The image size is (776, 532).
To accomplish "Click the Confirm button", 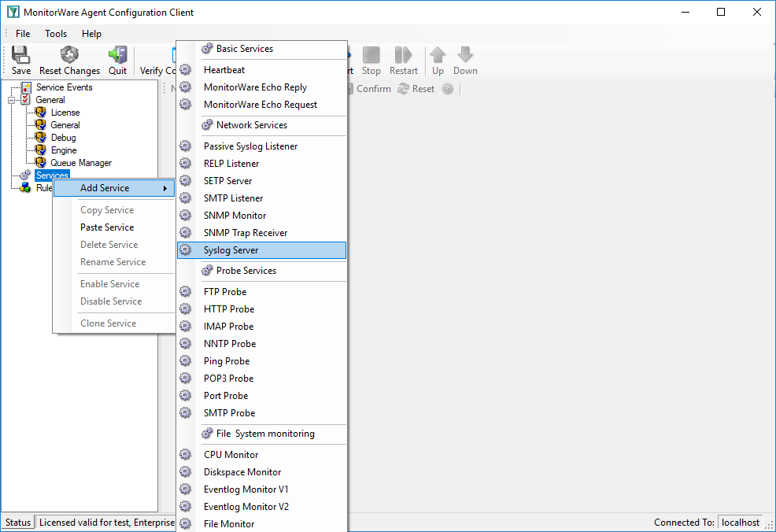I will (x=368, y=89).
